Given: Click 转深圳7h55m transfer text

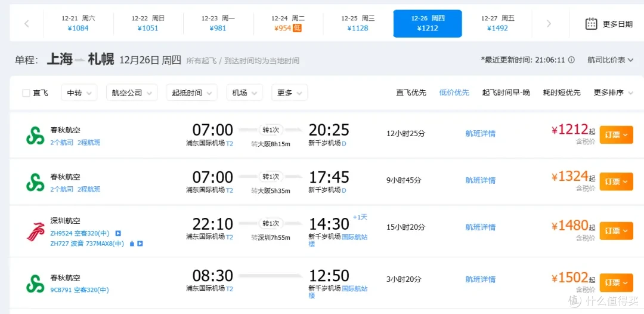Looking at the screenshot, I should coord(271,238).
